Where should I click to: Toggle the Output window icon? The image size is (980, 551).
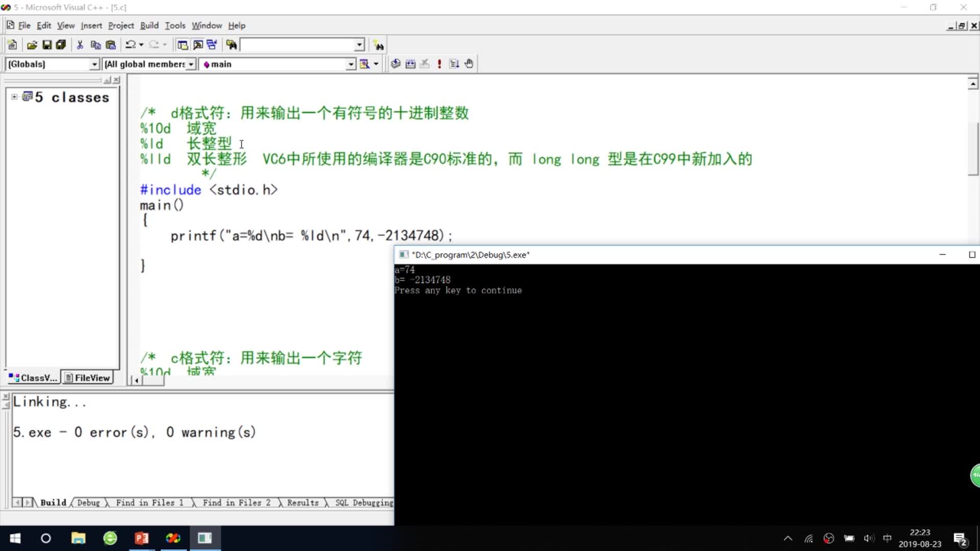click(198, 45)
